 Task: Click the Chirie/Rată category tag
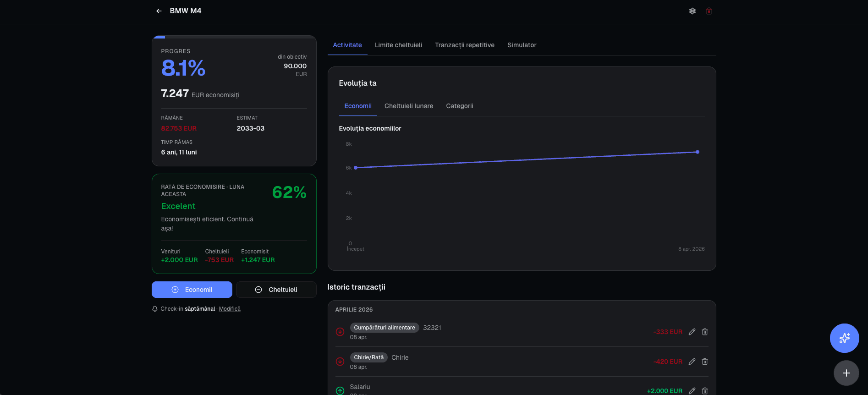(x=369, y=357)
